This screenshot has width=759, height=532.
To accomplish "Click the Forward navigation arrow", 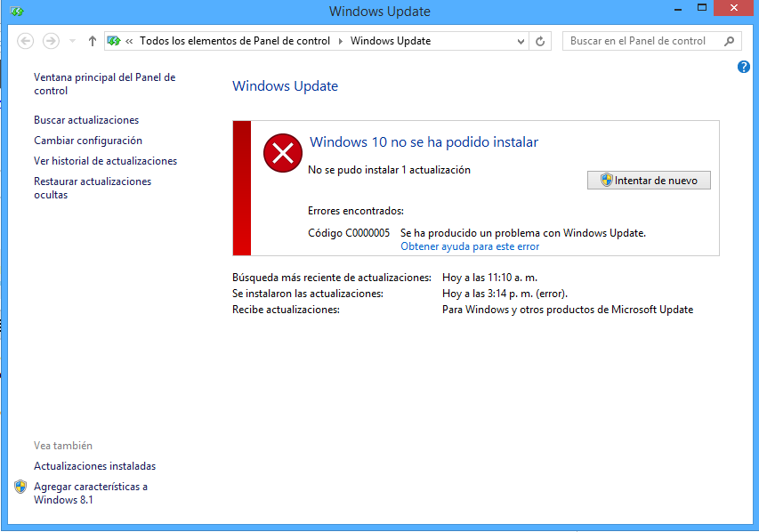I will point(52,41).
